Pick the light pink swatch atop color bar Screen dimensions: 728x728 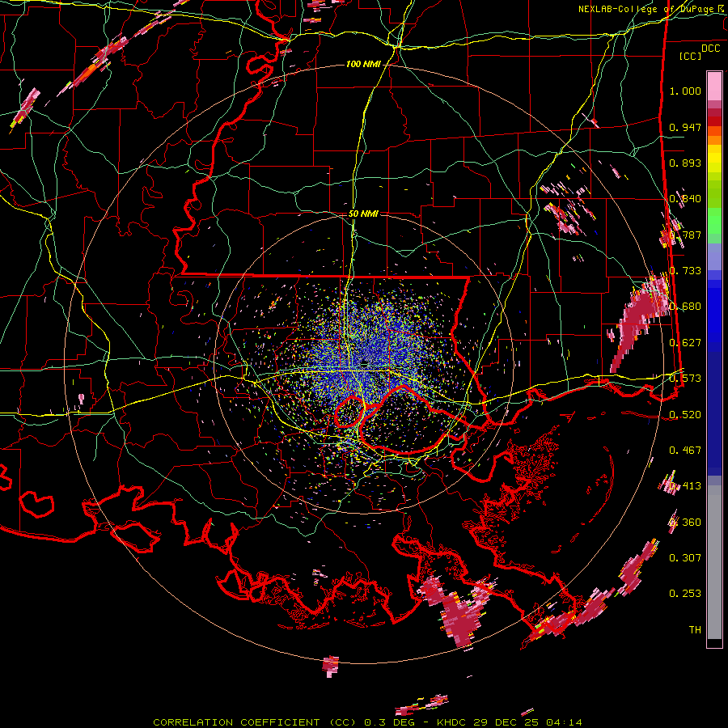(714, 86)
